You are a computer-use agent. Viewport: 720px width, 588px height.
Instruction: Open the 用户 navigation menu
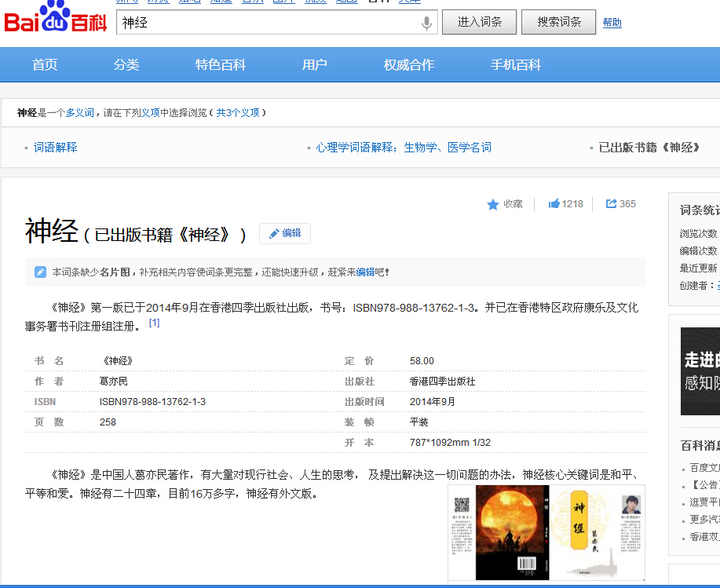click(x=315, y=65)
